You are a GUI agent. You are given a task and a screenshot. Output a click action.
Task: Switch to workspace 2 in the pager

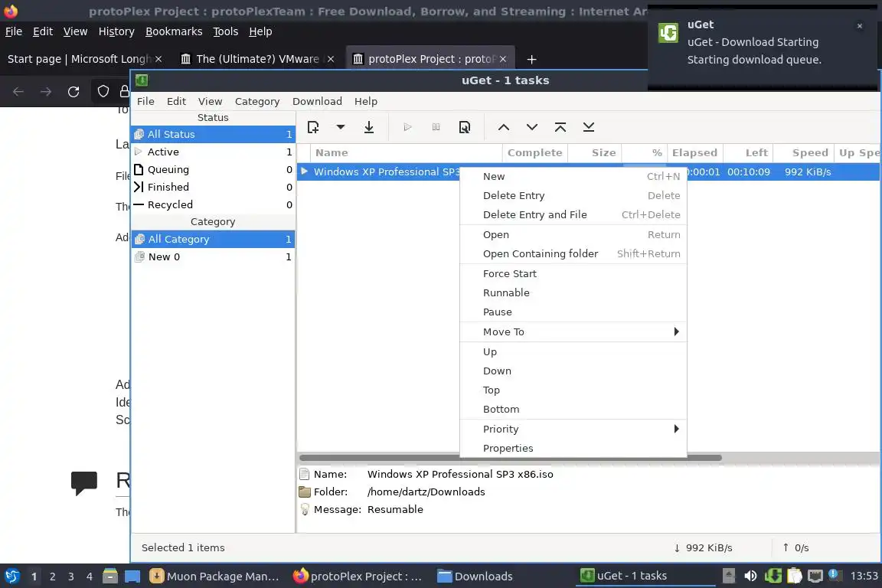[53, 577]
